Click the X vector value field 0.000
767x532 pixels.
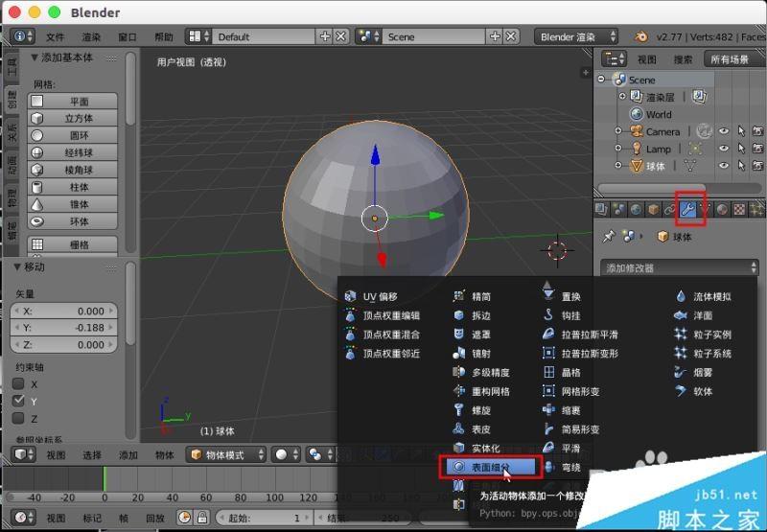point(63,311)
